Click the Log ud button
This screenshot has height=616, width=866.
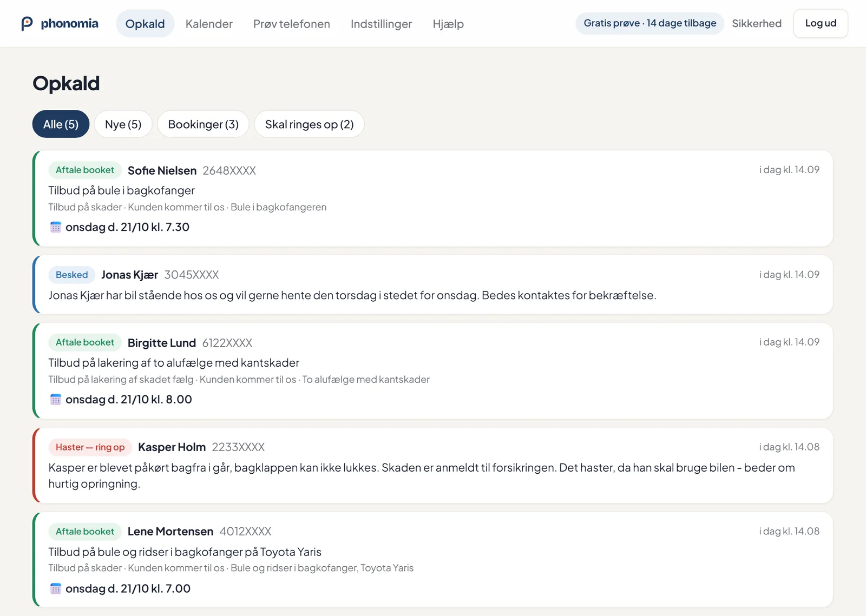click(821, 23)
